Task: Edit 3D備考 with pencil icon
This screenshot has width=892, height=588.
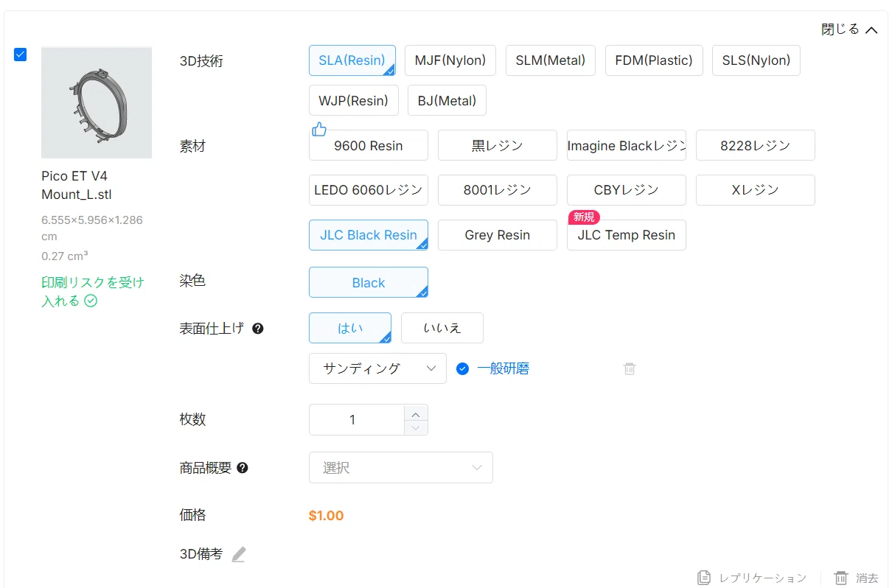Action: [238, 555]
